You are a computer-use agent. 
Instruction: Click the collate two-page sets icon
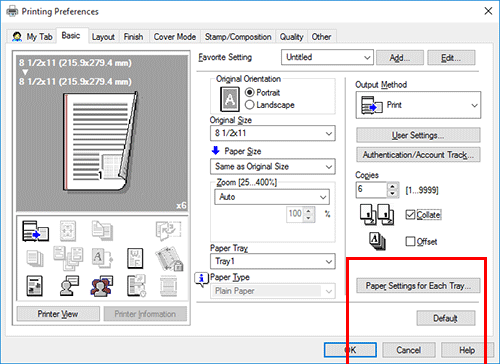pos(377,214)
